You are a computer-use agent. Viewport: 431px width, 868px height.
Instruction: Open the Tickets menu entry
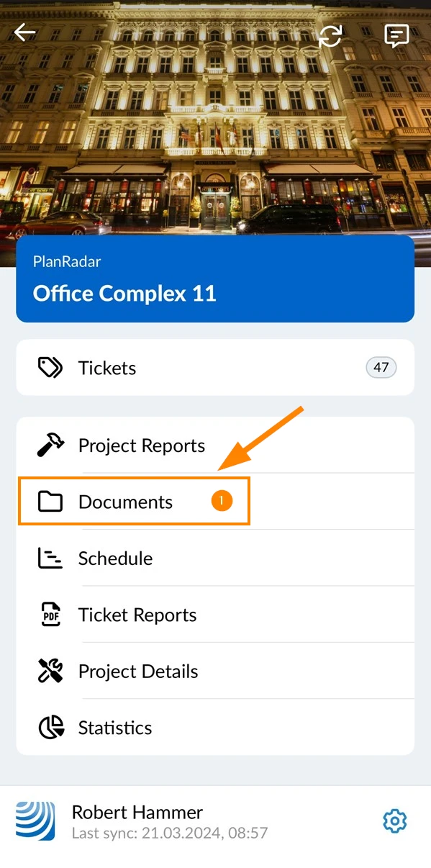215,368
